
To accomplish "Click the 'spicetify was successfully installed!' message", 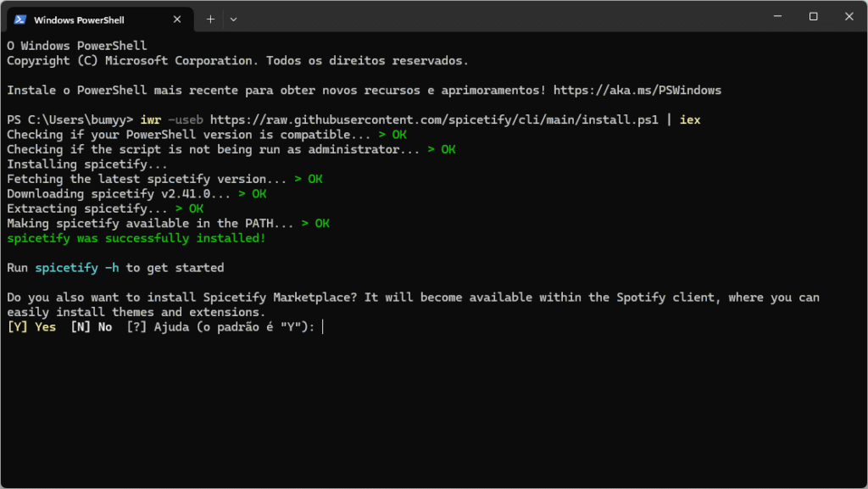I will tap(136, 238).
